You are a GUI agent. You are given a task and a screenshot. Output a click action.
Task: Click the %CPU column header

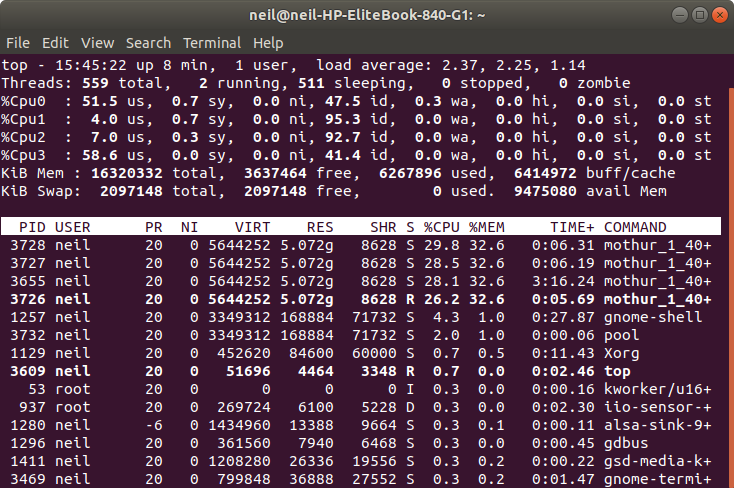[441, 227]
